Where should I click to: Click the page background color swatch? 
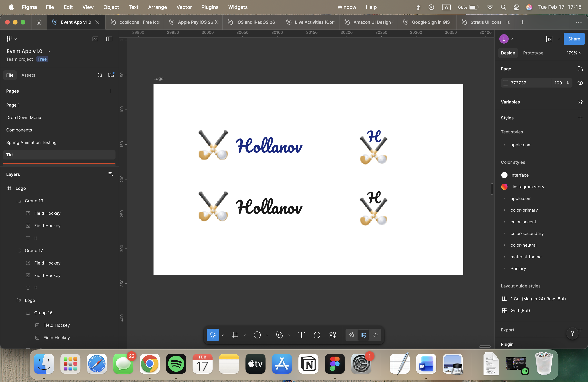[506, 83]
